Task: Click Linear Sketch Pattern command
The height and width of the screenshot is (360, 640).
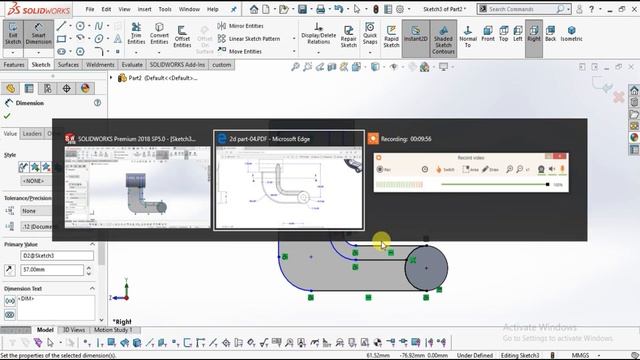Action: [x=249, y=39]
